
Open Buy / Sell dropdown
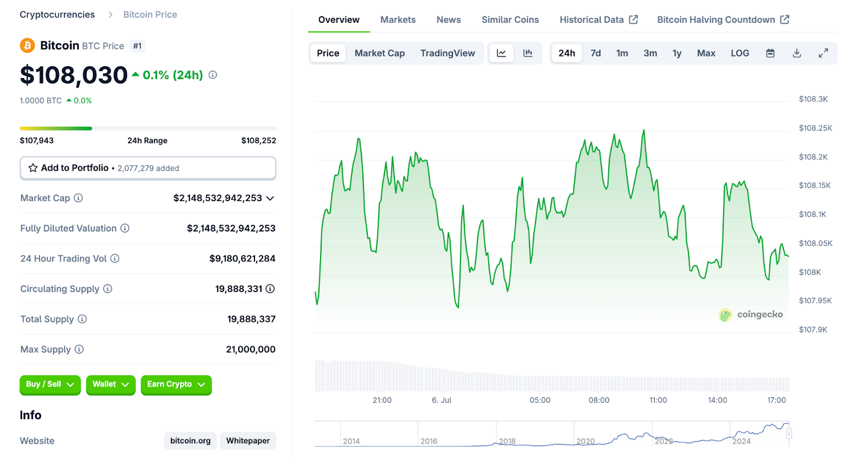tap(50, 384)
